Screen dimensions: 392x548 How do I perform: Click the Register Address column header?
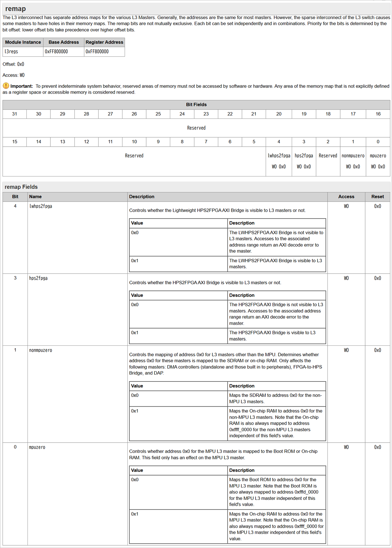(x=104, y=42)
